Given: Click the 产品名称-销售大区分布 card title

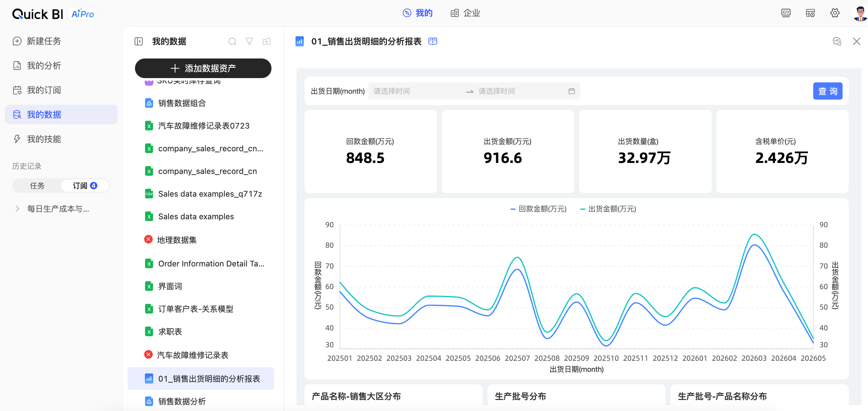Looking at the screenshot, I should pyautogui.click(x=356, y=396).
